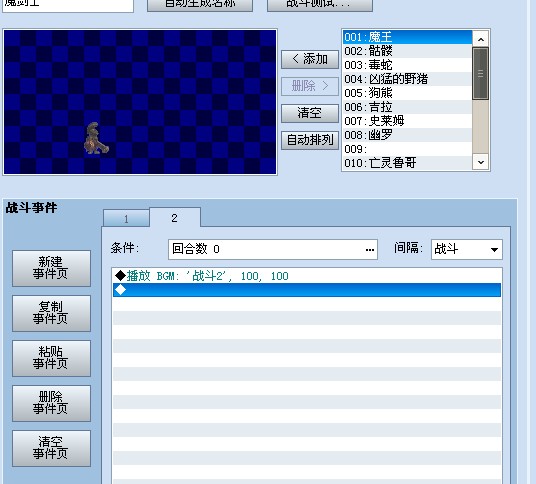Image resolution: width=536 pixels, height=484 pixels.
Task: Switch to battle event page tab 2
Action: point(175,218)
